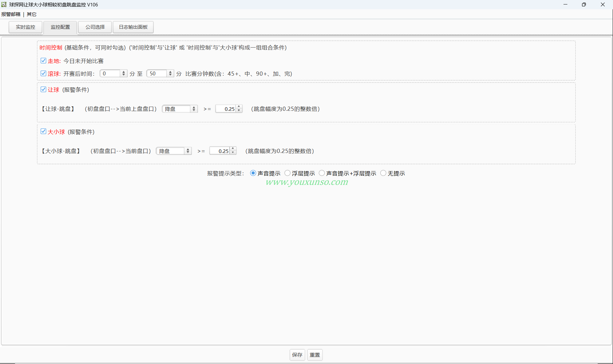Disable the 让球 alarm condition checkbox

point(43,89)
